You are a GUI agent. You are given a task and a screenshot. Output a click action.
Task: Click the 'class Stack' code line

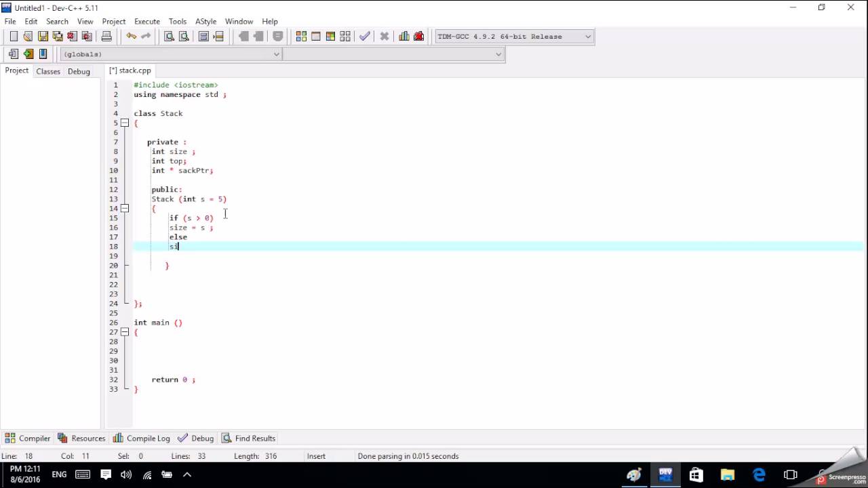click(x=158, y=113)
